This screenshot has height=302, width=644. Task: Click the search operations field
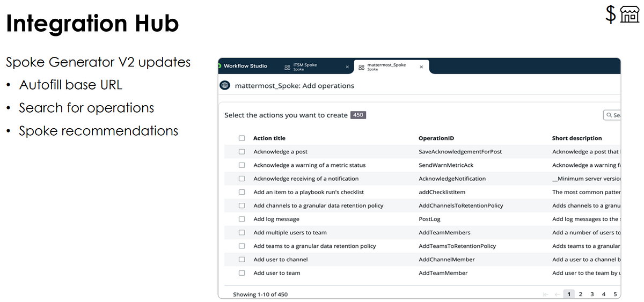click(612, 115)
